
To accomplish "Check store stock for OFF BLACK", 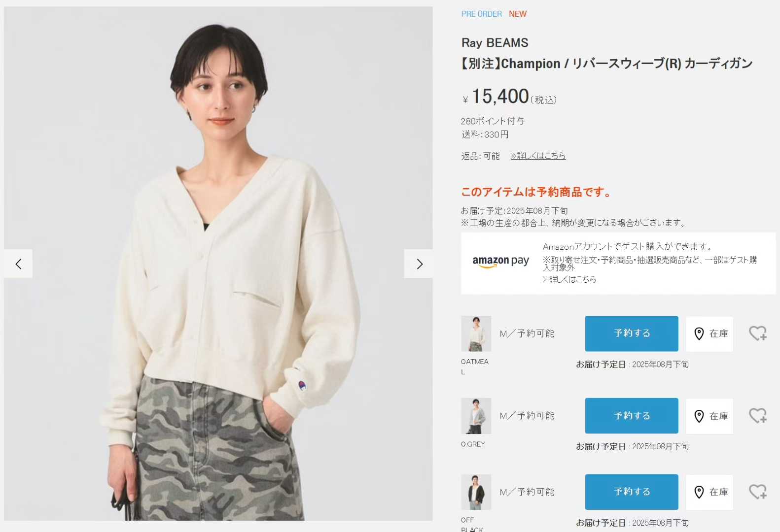I will (709, 492).
